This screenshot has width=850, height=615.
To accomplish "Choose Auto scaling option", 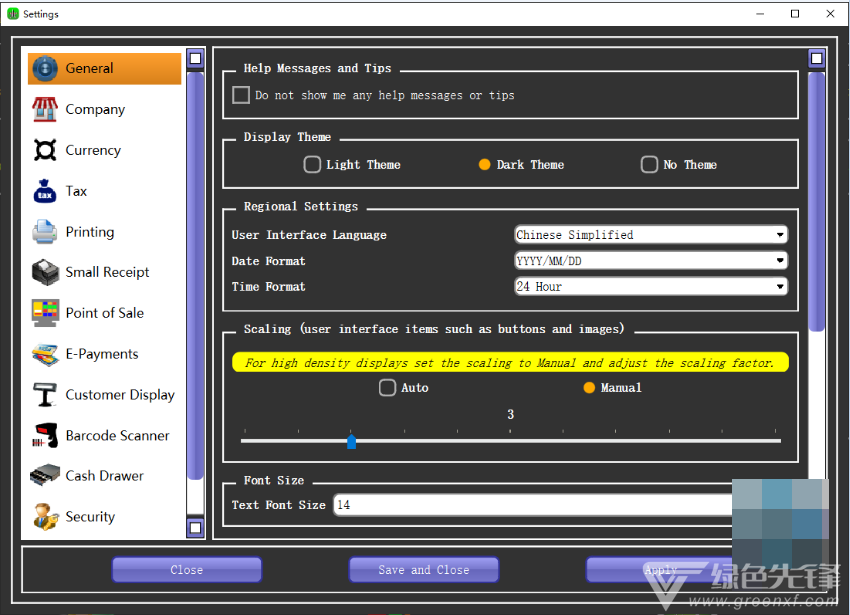I will click(x=388, y=388).
